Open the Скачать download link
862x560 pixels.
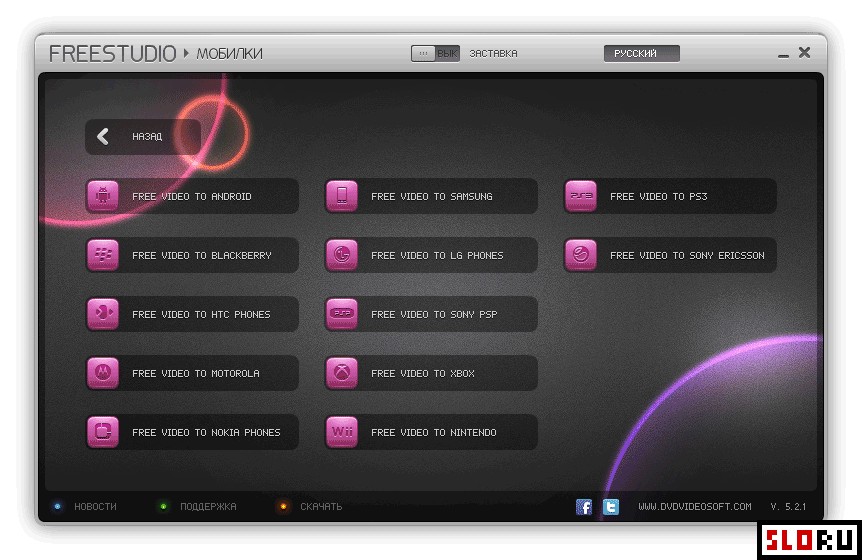click(321, 507)
